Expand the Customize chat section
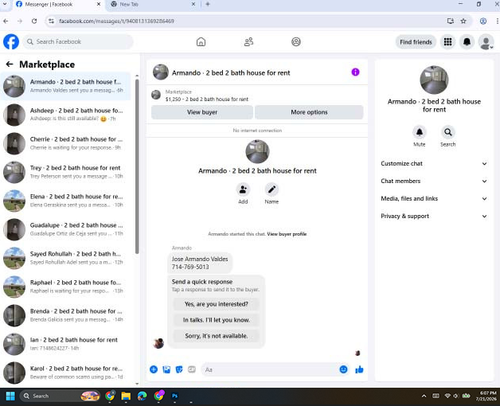Image resolution: width=500 pixels, height=406 pixels. [x=434, y=164]
